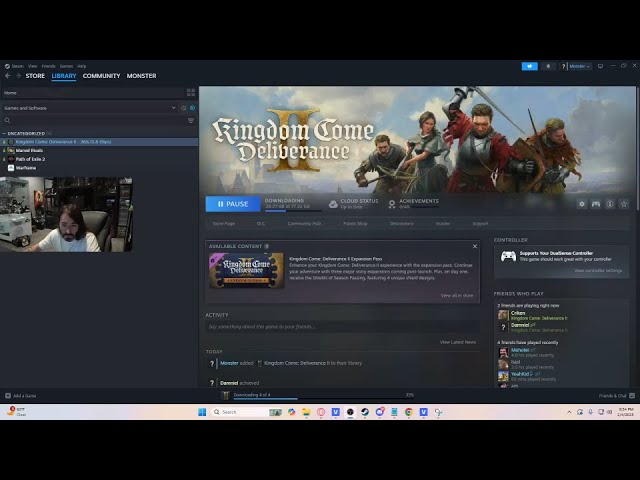Open the Help menu
This screenshot has width=640, height=480.
click(82, 66)
